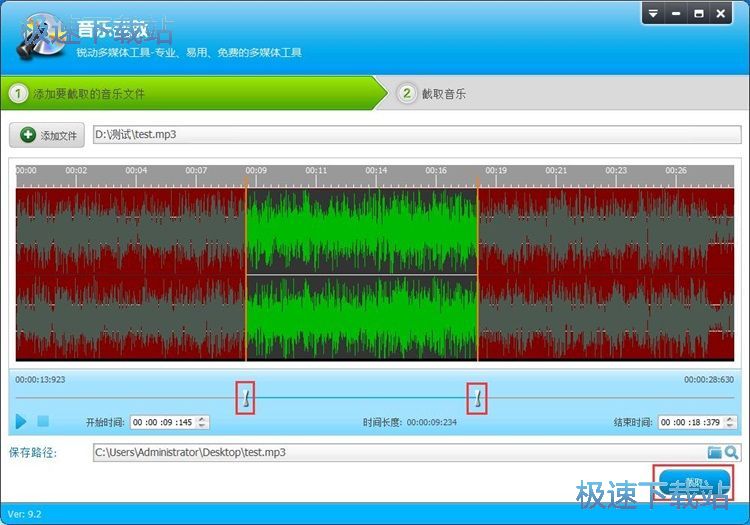The height and width of the screenshot is (525, 750).
Task: Click the magnifier icon beside save path
Action: coord(732,453)
